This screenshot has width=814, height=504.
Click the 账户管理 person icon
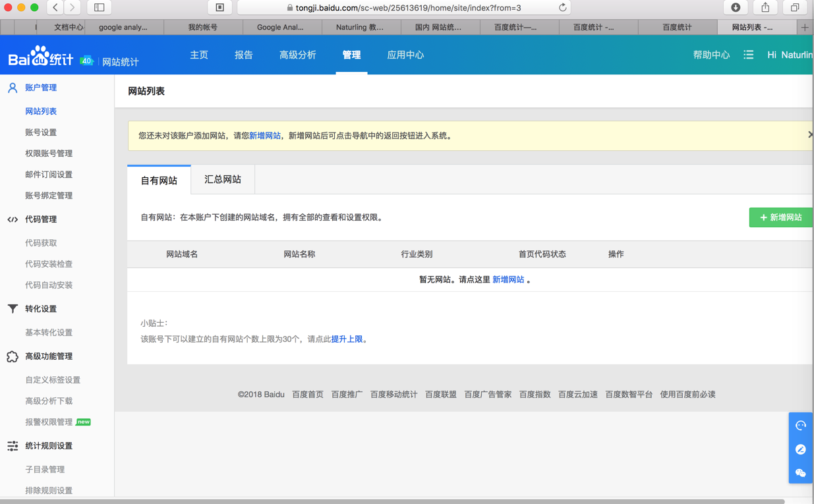(x=13, y=88)
